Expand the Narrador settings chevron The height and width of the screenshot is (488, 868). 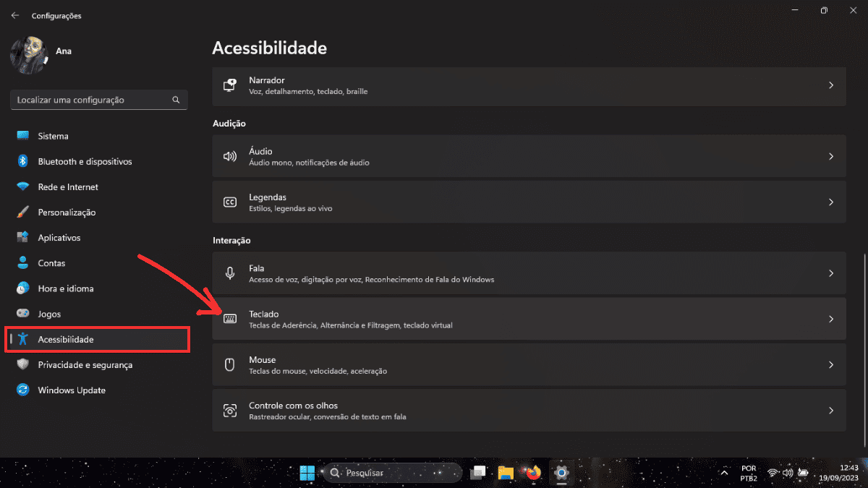[x=831, y=85]
